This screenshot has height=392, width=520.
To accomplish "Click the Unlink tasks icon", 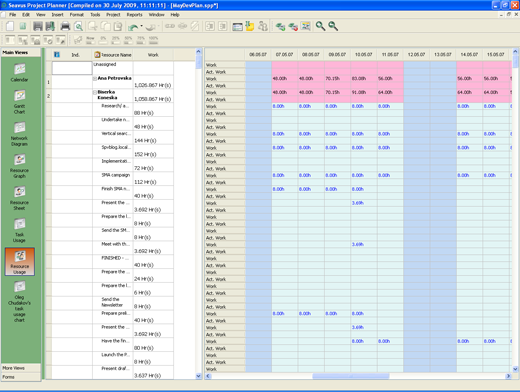I will [x=182, y=26].
